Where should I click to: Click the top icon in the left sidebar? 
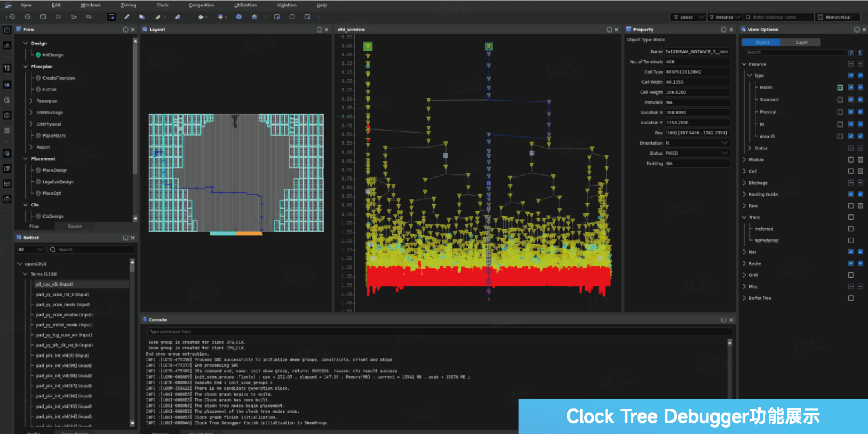click(x=7, y=30)
